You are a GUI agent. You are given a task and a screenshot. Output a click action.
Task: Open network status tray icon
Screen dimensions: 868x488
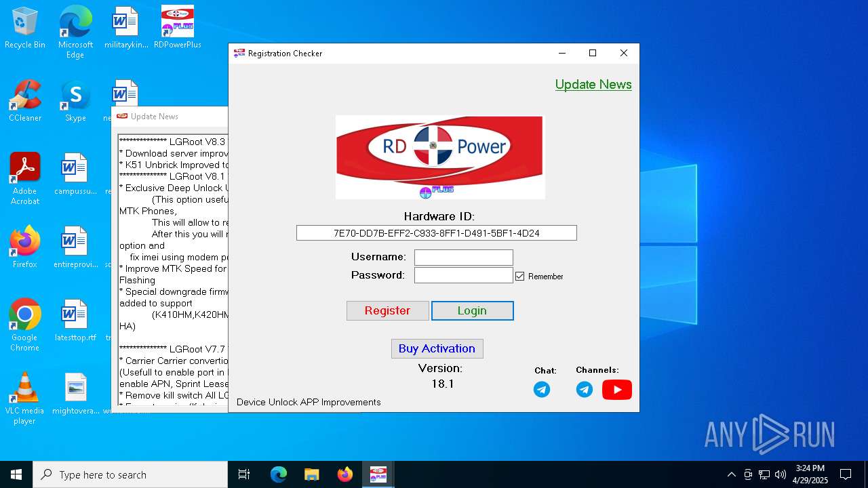764,474
